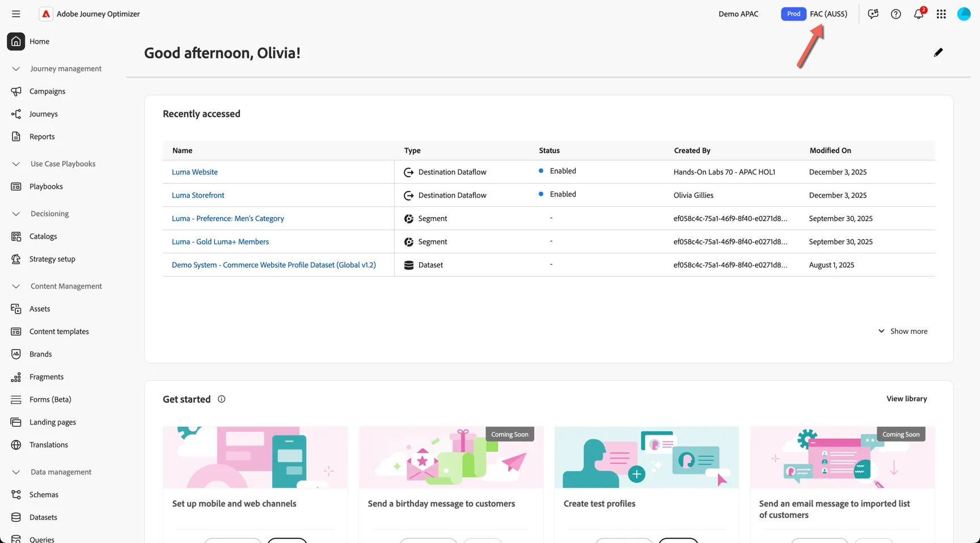Click the Strategy setup icon
Viewport: 980px width, 543px height.
[x=16, y=259]
